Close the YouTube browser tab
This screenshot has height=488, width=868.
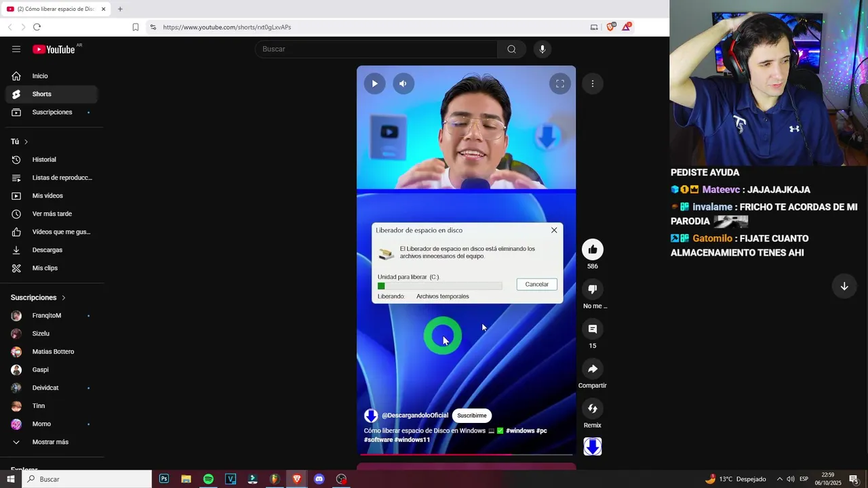click(x=103, y=9)
